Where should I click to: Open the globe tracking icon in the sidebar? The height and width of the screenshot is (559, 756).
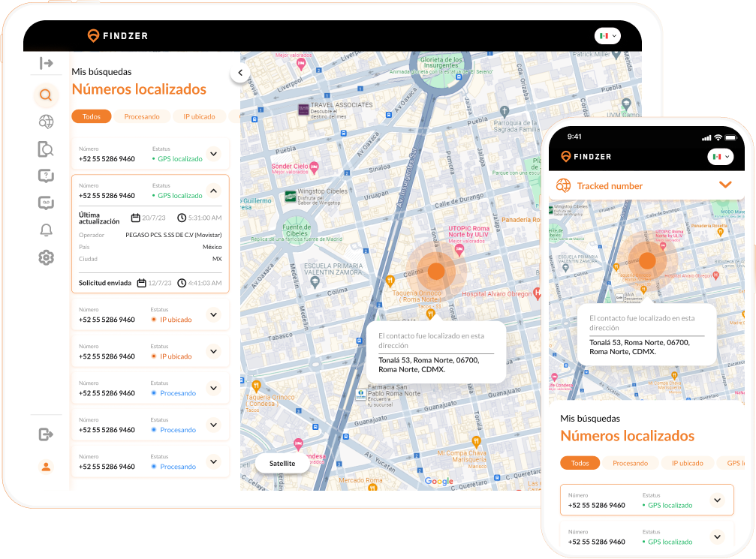click(x=46, y=122)
